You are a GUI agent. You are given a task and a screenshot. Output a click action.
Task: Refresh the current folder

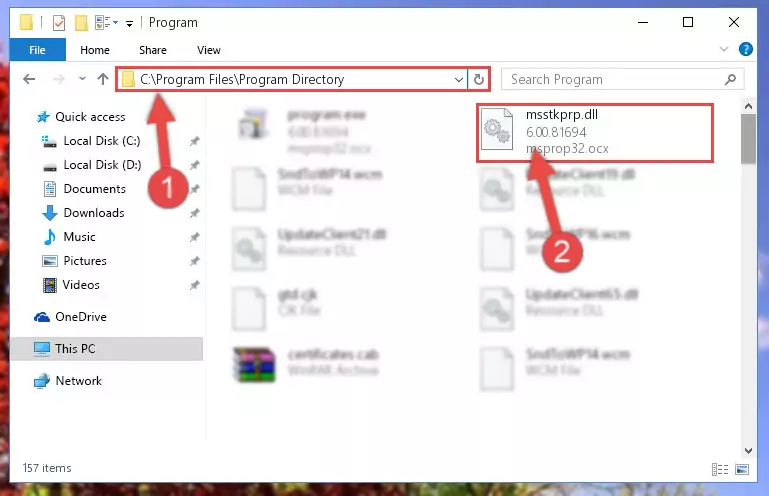[x=479, y=79]
